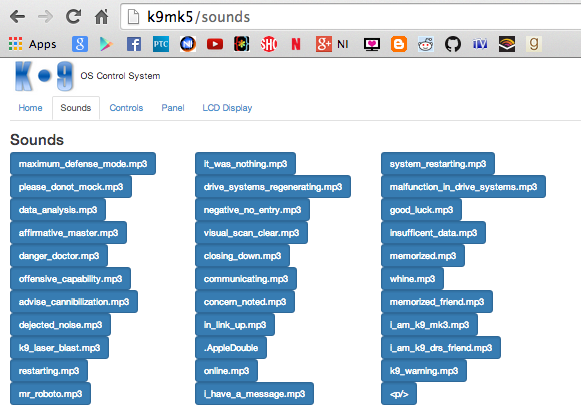Open the ITV bookmark icon

coord(480,44)
